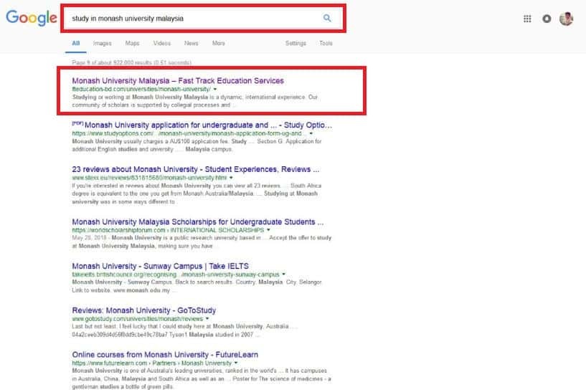Click the results count text below tabs
586x392 pixels.
pyautogui.click(x=131, y=63)
